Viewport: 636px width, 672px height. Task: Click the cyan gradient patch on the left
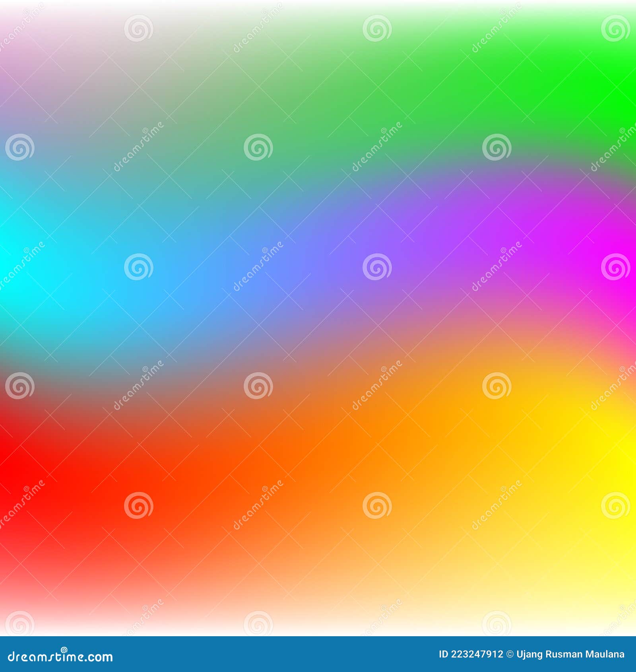[x=40, y=278]
